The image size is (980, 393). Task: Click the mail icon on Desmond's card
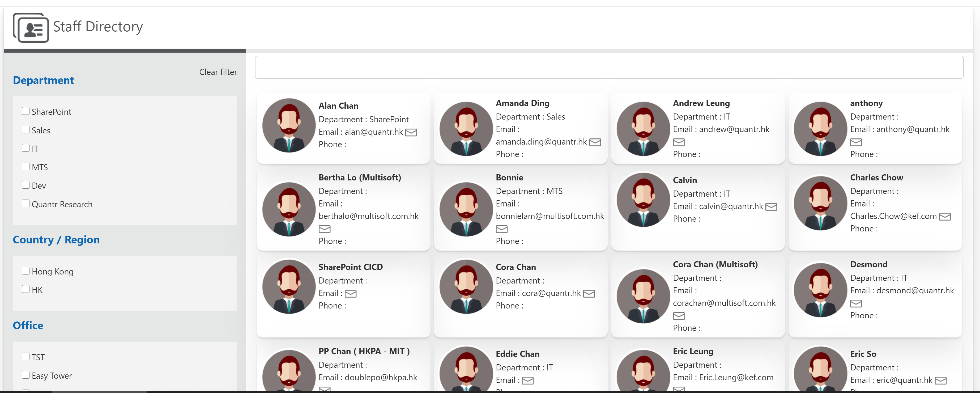(x=856, y=303)
